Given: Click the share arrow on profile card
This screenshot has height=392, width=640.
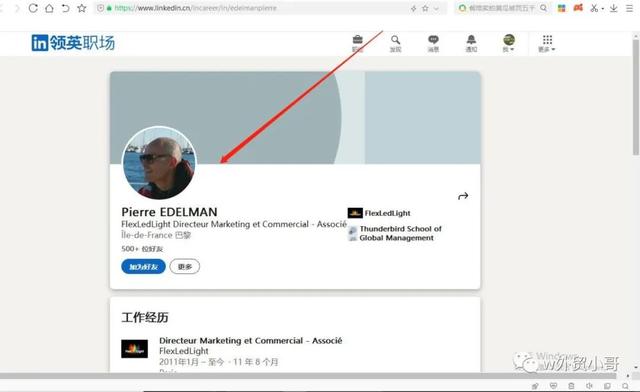Looking at the screenshot, I should 463,196.
